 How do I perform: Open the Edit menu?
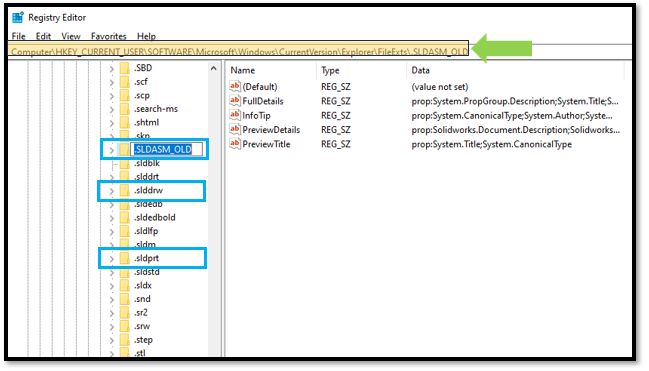click(43, 36)
